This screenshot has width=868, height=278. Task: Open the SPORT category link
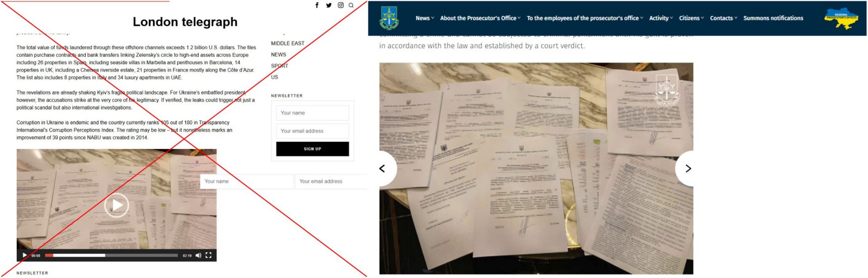point(279,66)
